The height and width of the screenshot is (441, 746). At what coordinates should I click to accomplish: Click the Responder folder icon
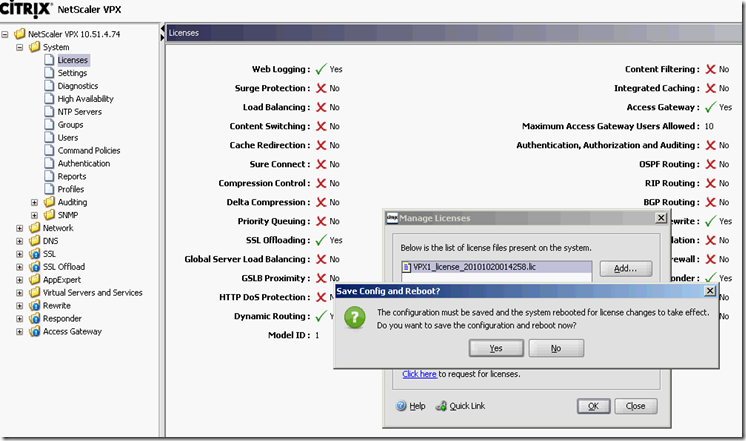pyautogui.click(x=34, y=318)
